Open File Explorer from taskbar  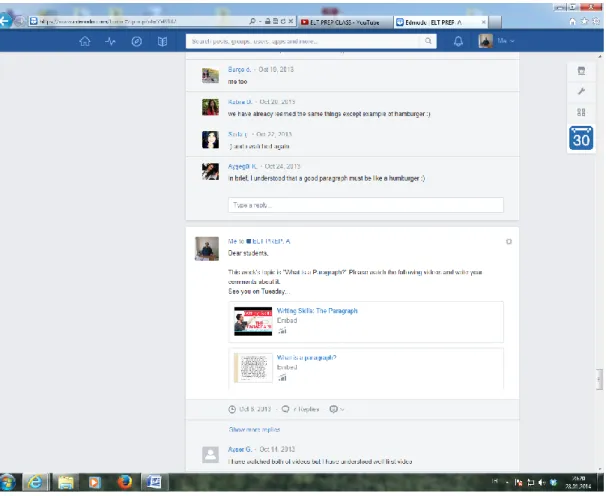66,482
